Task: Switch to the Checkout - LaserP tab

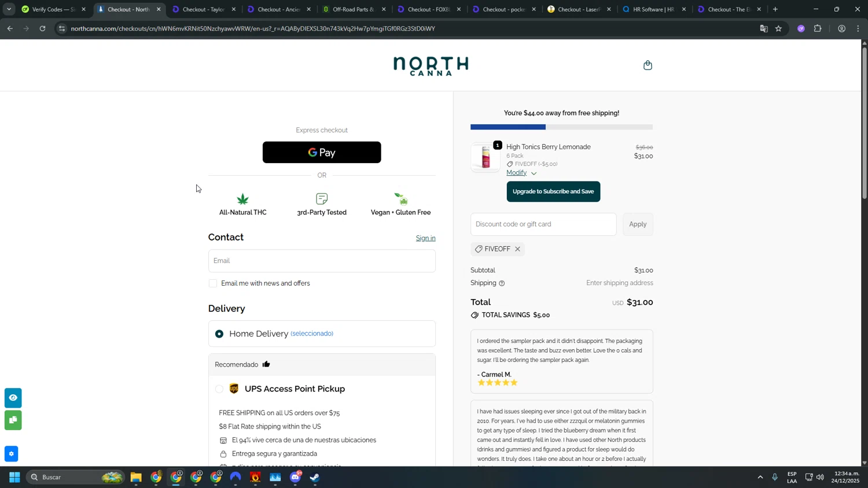Action: coord(579,9)
